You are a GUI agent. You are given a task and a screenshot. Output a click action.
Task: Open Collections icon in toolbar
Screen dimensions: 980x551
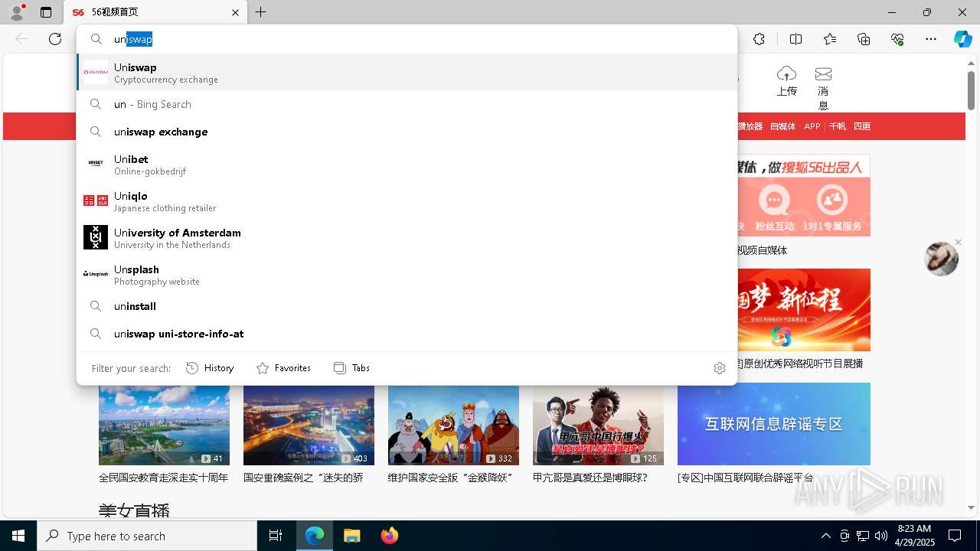(864, 39)
